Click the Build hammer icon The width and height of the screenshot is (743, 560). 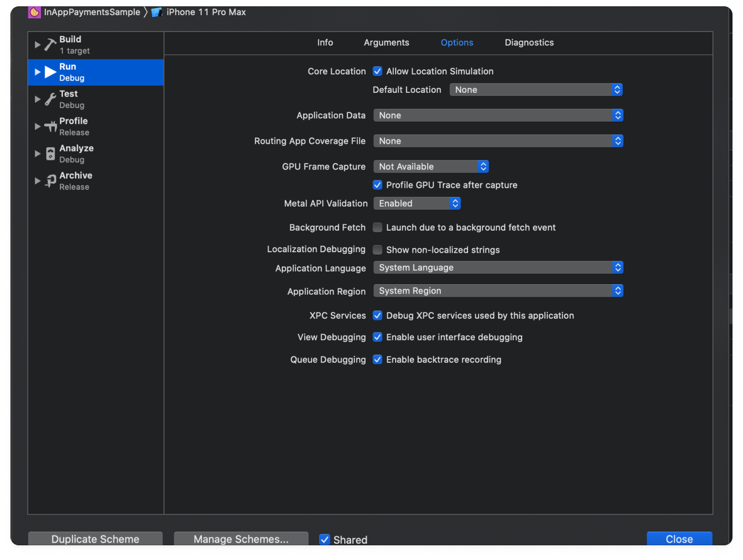[x=50, y=45]
